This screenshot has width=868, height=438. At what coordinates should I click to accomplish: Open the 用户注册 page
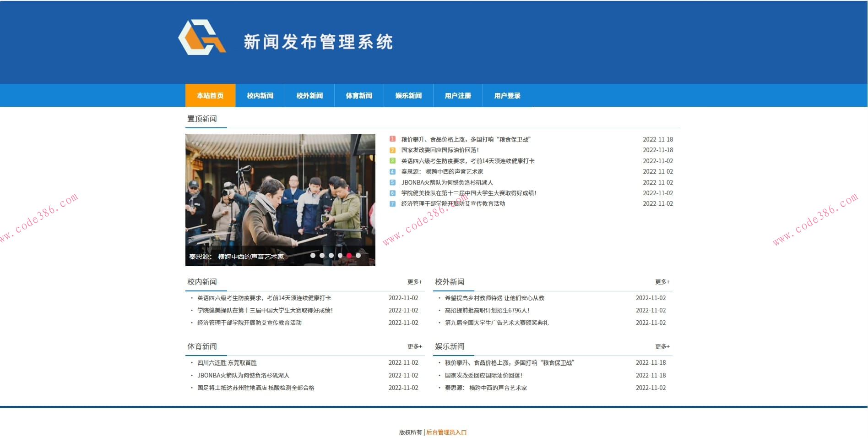point(457,95)
